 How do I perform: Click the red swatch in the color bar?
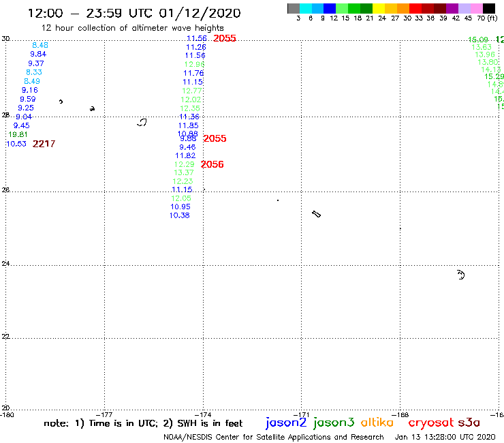415,8
